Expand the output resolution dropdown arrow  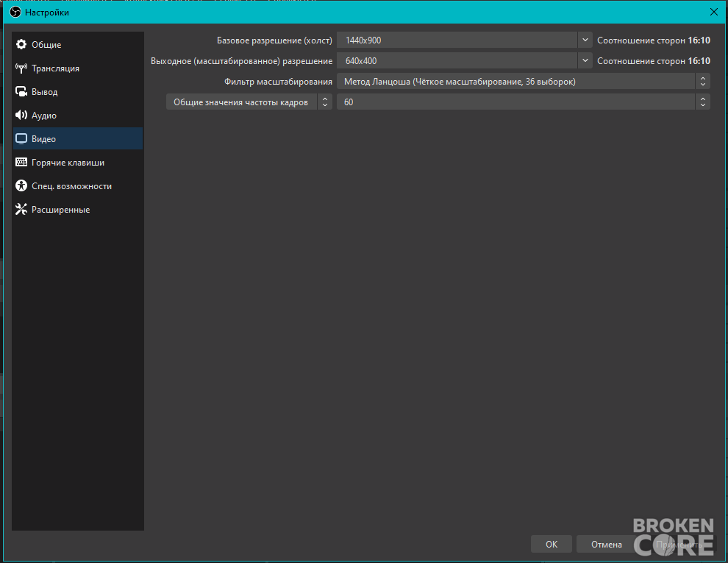coord(585,60)
